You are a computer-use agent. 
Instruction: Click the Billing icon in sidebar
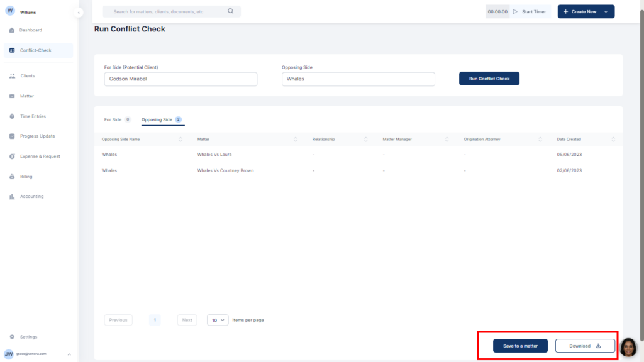coord(12,177)
